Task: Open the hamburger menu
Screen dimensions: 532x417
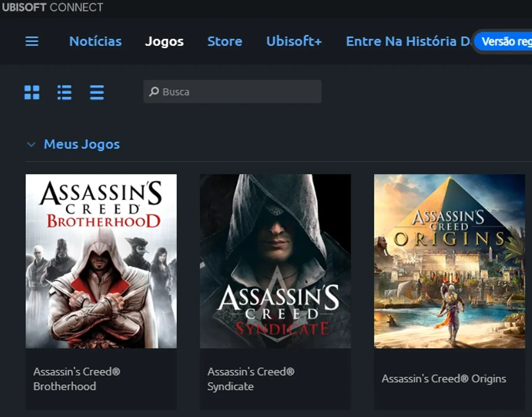Action: point(32,41)
